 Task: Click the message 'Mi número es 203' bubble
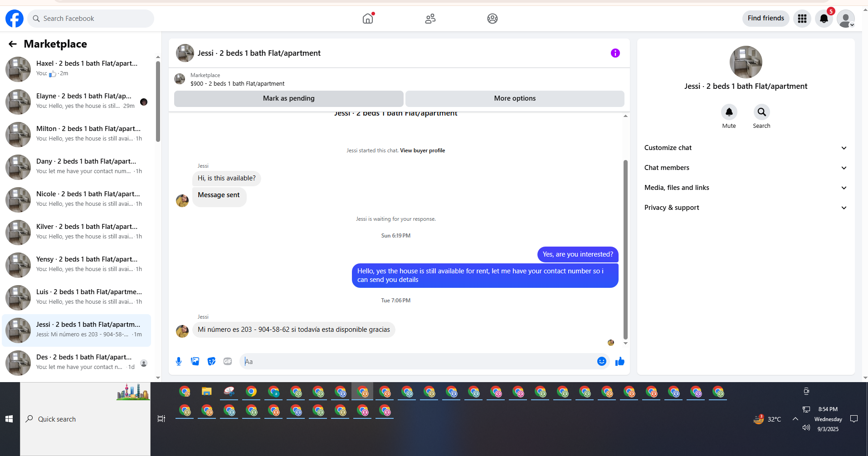pyautogui.click(x=294, y=330)
